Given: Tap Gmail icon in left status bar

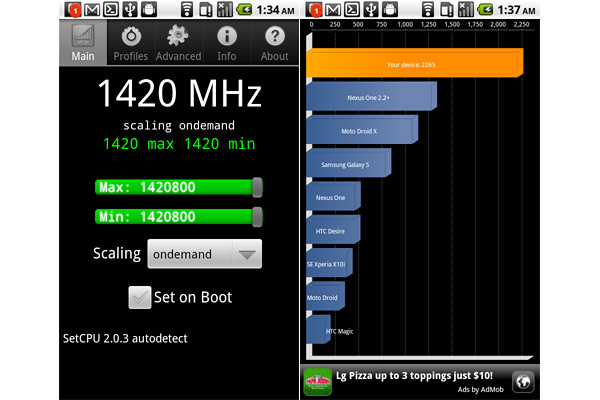Looking at the screenshot, I should pos(92,10).
